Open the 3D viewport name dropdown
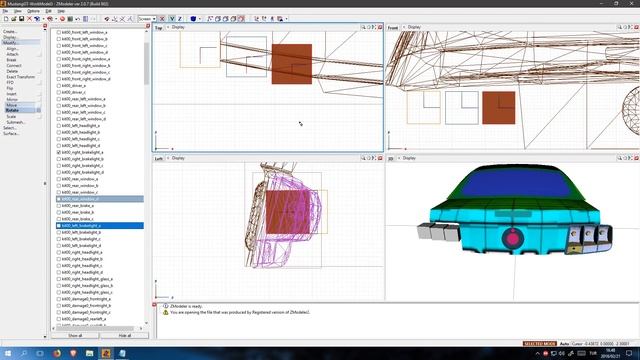 [x=391, y=158]
